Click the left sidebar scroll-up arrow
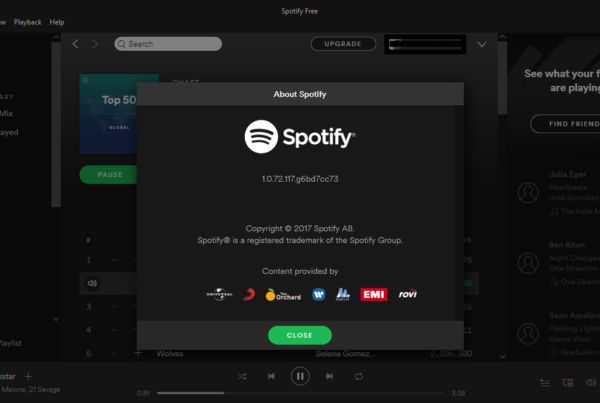This screenshot has width=600, height=403. [x=56, y=38]
